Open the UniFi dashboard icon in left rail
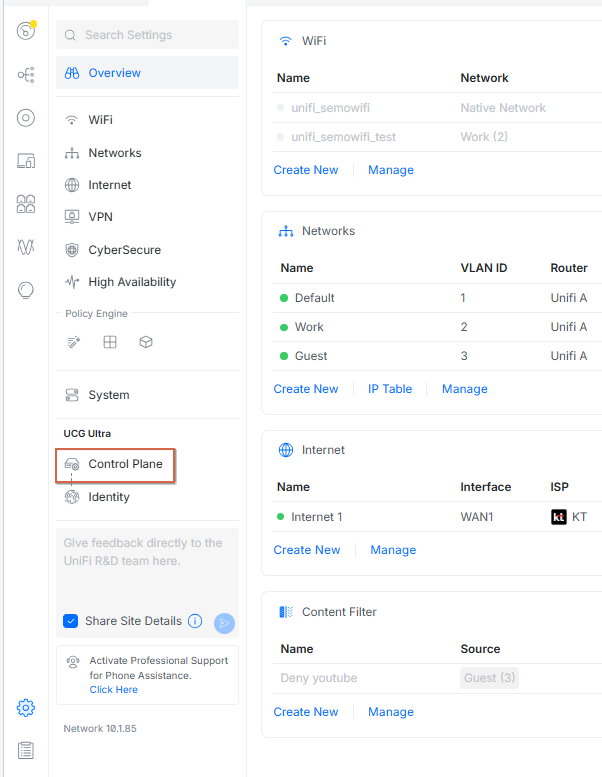602x777 pixels. [x=26, y=31]
